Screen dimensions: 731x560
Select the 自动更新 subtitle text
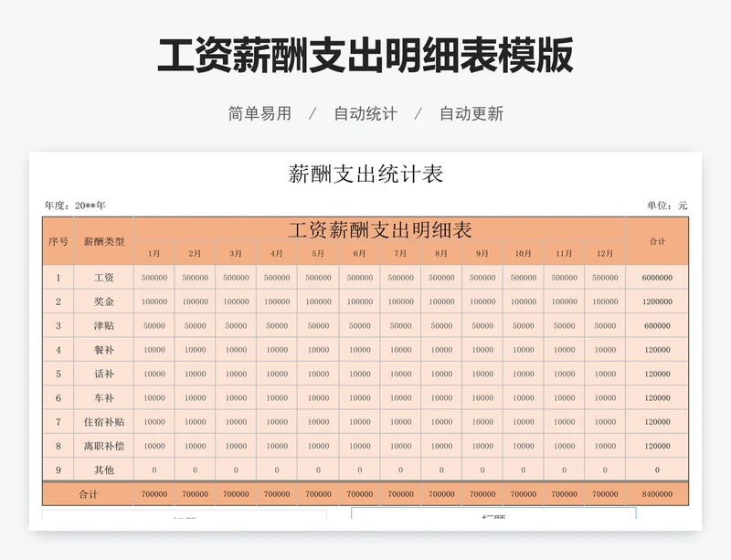(471, 114)
